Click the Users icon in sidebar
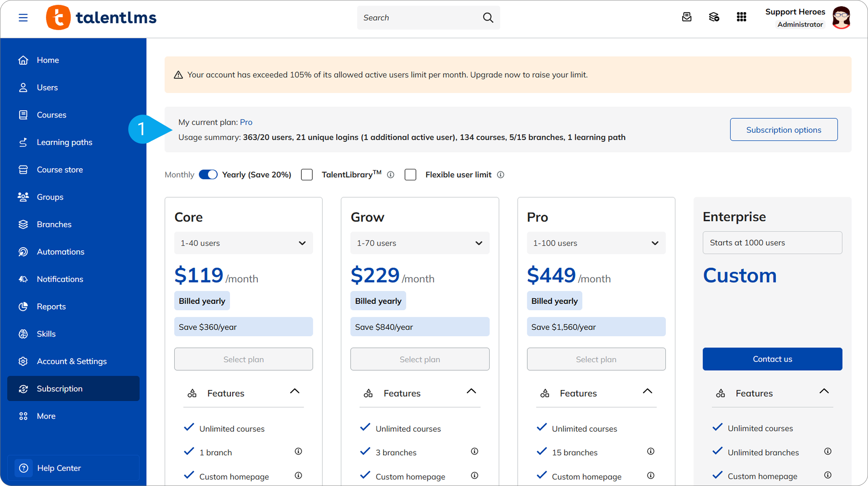Screen dimensions: 868x486 23,87
